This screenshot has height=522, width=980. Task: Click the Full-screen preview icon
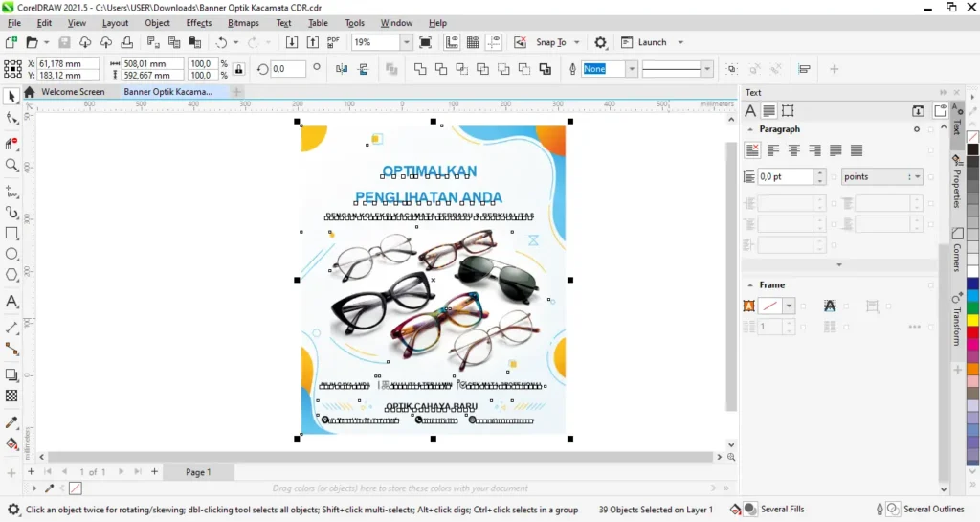(425, 42)
